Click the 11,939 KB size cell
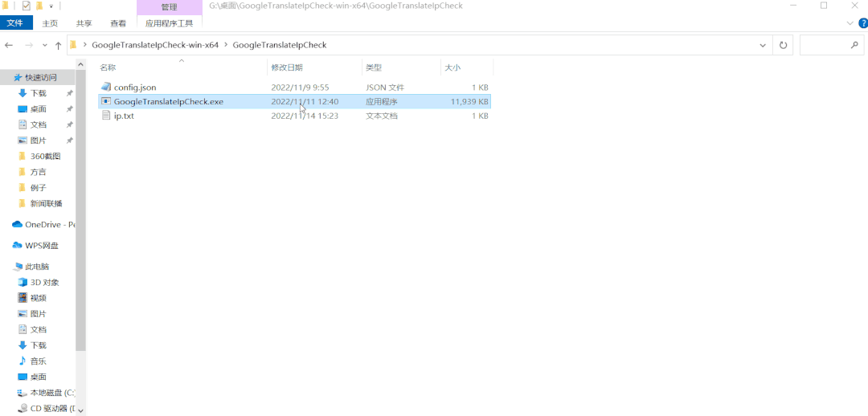Image resolution: width=868 pixels, height=416 pixels. click(x=469, y=102)
